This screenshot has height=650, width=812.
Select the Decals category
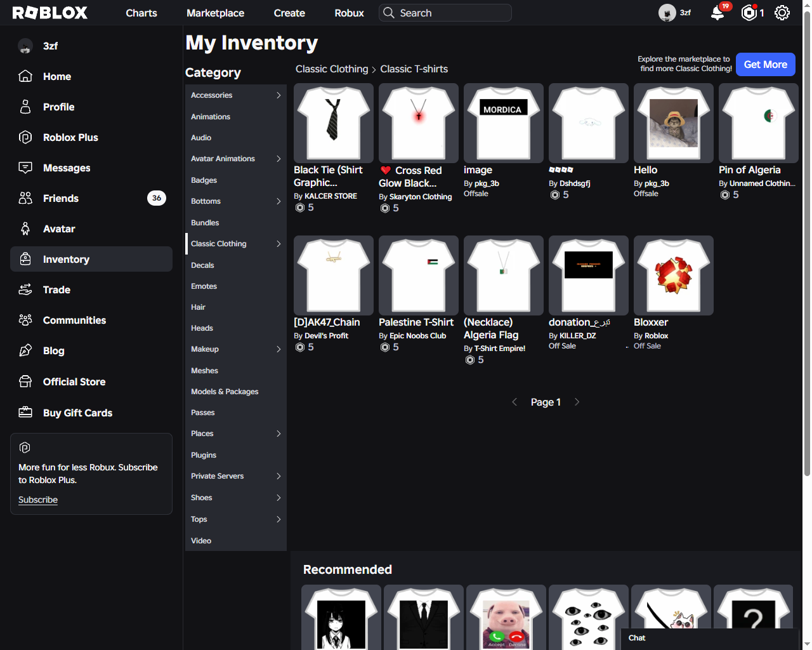coord(236,265)
